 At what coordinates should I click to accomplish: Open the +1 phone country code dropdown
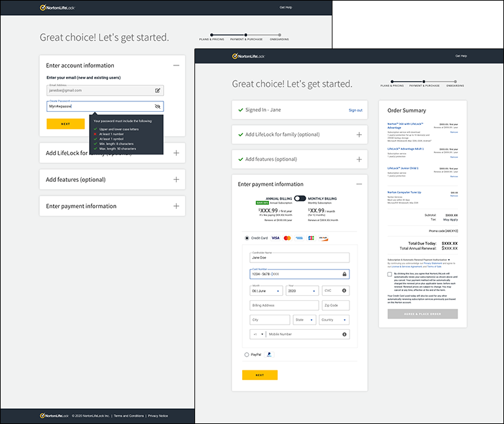tap(258, 334)
